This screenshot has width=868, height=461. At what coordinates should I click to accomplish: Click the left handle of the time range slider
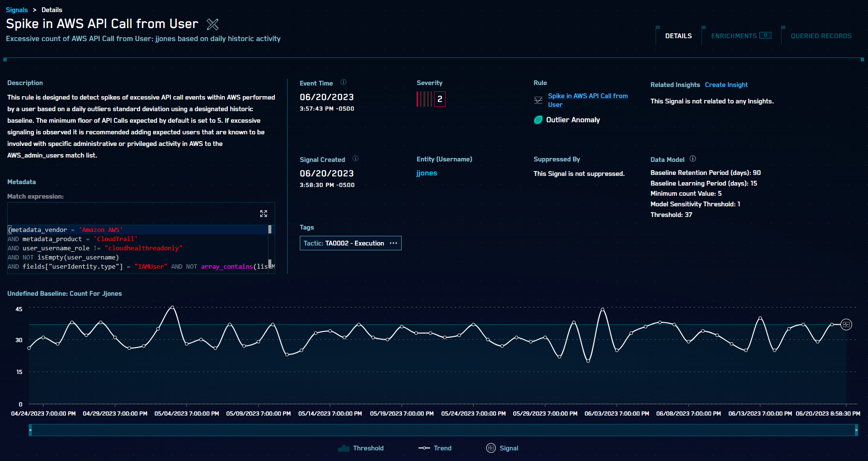30,430
